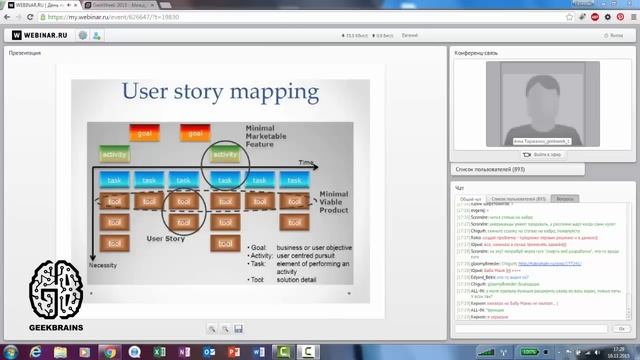Open Excel from the taskbar
640x360 pixels.
[160, 352]
